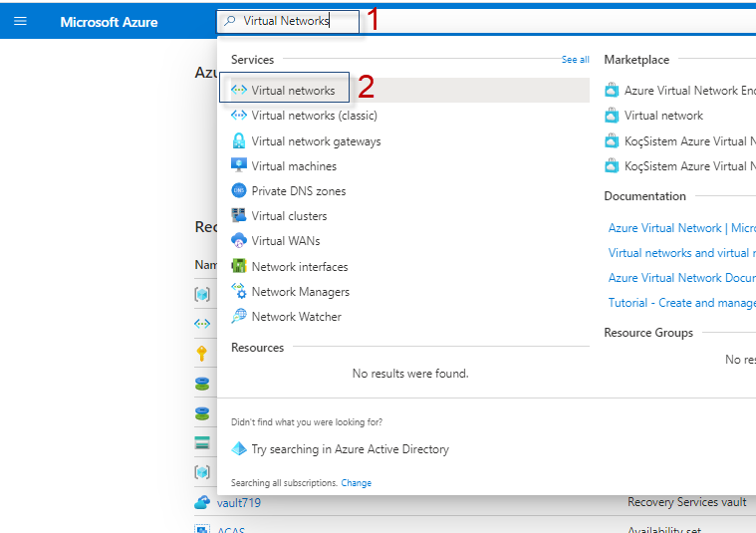The height and width of the screenshot is (533, 756).
Task: Open Network Managers service
Action: pyautogui.click(x=301, y=292)
